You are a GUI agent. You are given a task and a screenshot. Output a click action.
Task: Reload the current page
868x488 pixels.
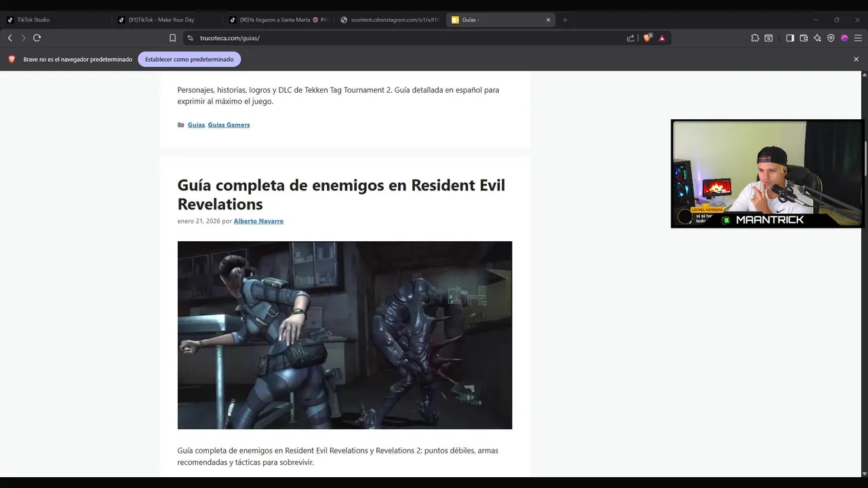point(37,38)
